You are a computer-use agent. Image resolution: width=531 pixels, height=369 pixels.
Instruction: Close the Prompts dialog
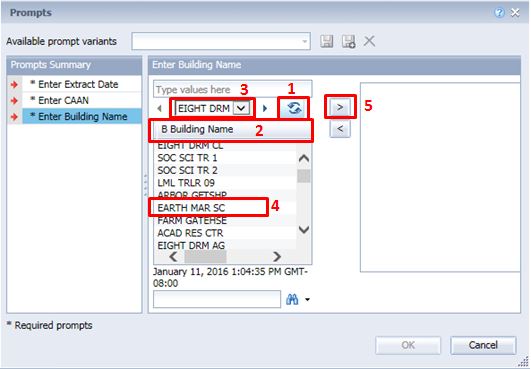point(515,13)
